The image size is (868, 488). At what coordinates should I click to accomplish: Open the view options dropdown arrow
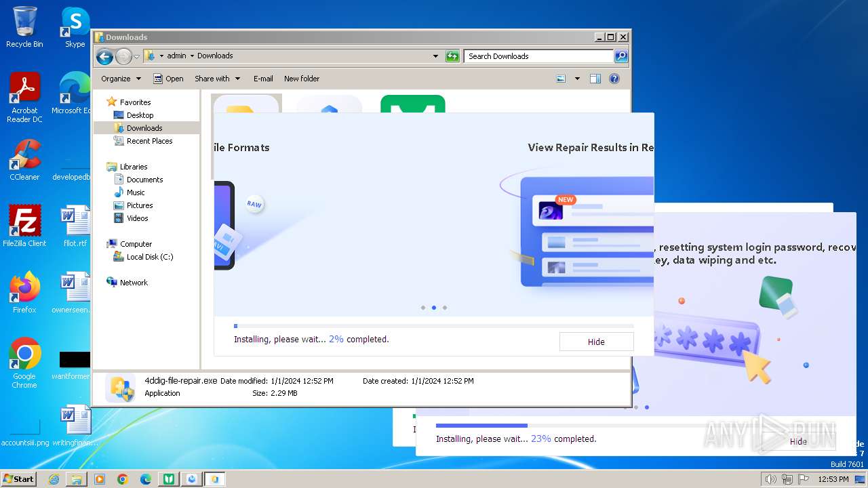[x=577, y=79]
